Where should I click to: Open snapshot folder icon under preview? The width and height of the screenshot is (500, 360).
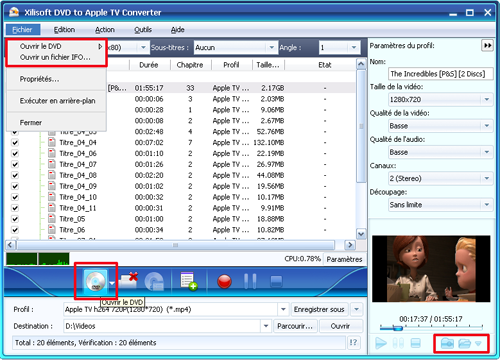pos(464,343)
